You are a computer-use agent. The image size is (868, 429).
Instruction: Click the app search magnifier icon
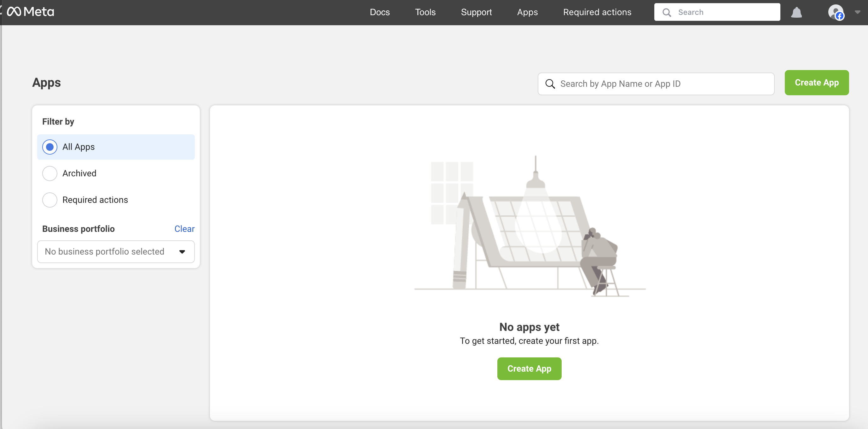point(550,84)
